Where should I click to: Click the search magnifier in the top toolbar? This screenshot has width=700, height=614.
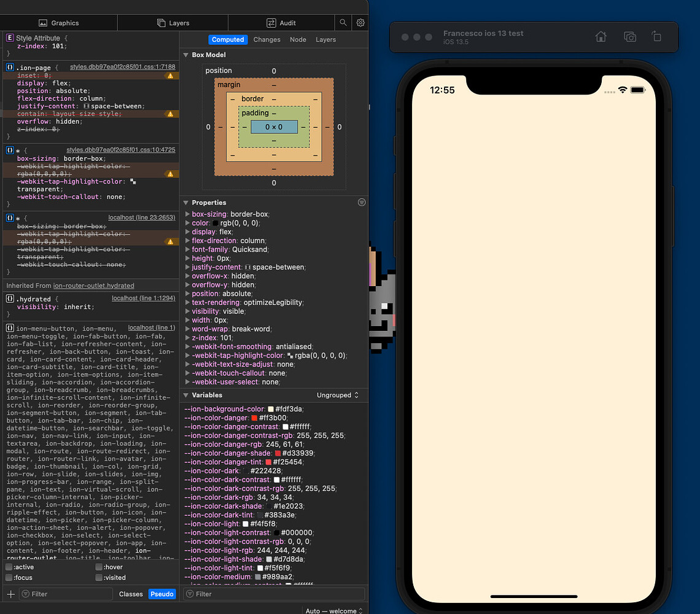point(343,22)
